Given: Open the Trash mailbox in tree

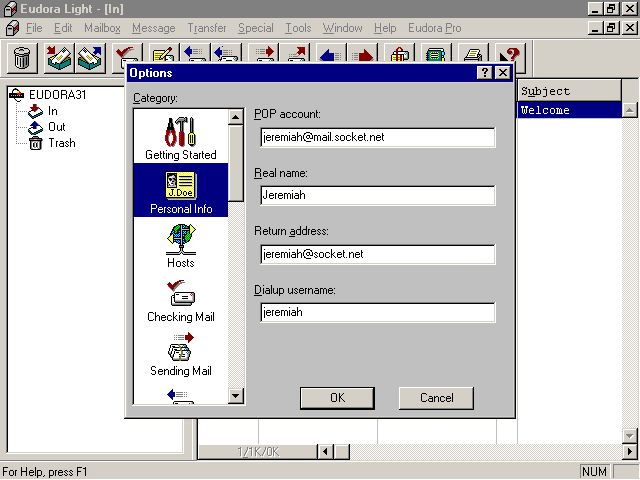Looking at the screenshot, I should [x=62, y=143].
